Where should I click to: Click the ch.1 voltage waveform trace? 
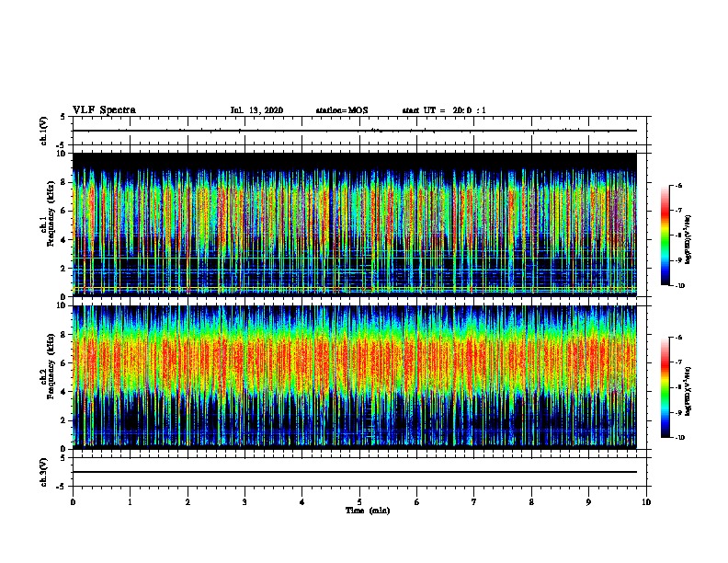pos(355,131)
